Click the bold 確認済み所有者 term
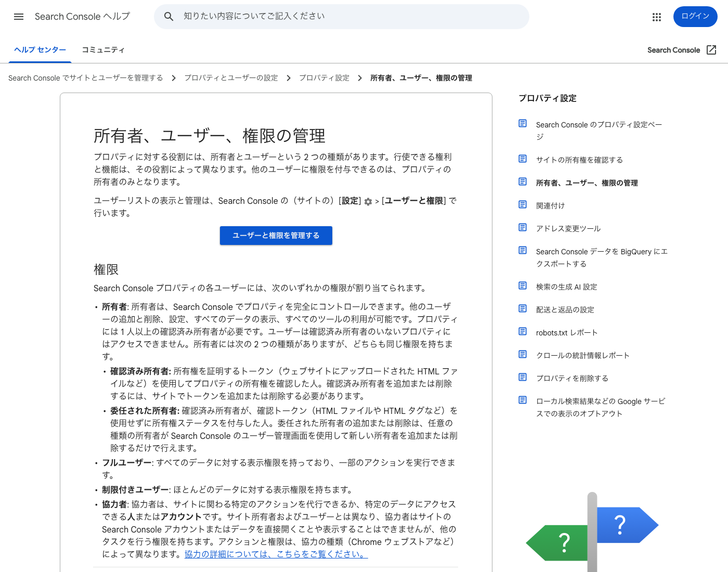Screen dimensions: 728x572 tap(140, 371)
